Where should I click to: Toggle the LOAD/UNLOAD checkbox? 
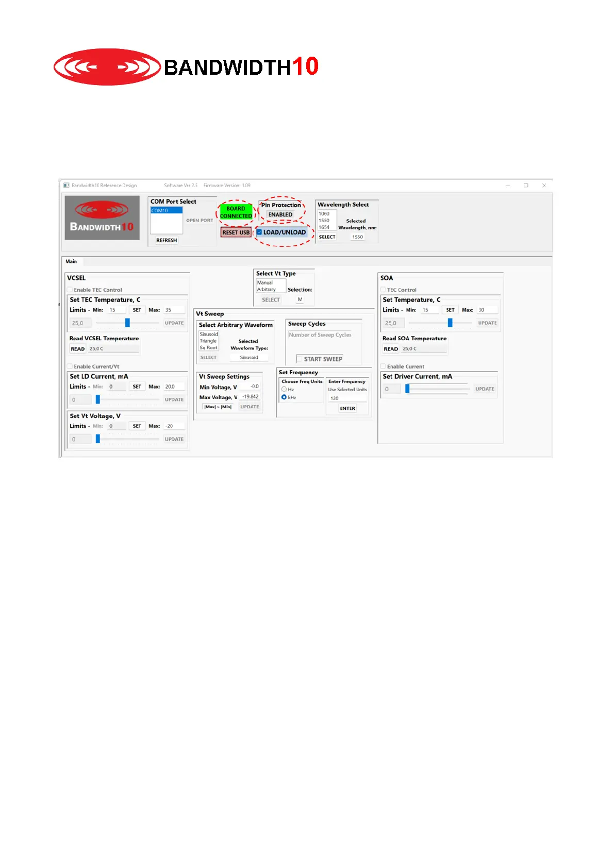pyautogui.click(x=259, y=232)
